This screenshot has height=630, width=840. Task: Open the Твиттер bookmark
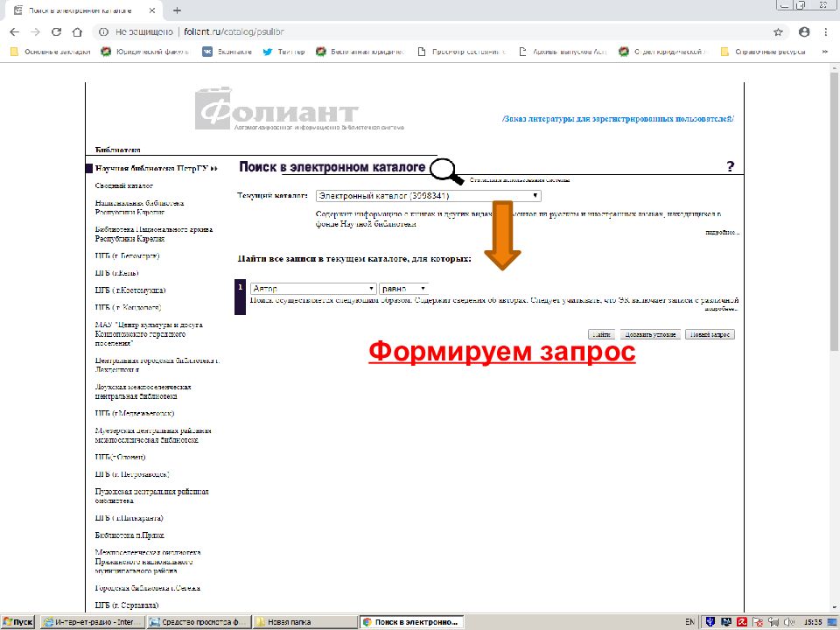(284, 52)
